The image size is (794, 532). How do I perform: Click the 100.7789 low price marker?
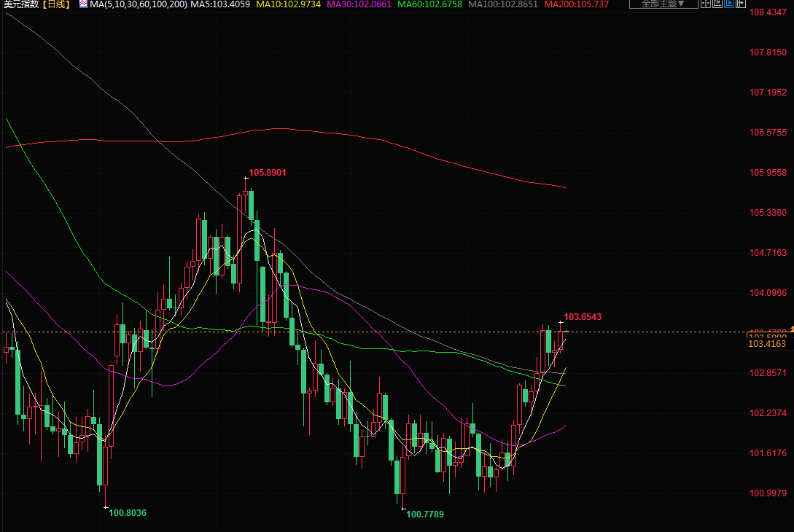pyautogui.click(x=424, y=514)
